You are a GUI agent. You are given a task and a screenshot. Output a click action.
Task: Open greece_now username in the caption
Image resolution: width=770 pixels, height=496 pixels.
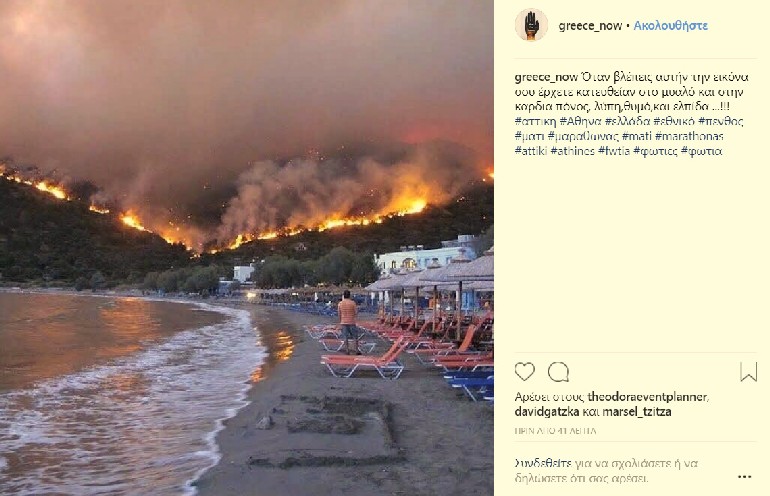click(546, 77)
